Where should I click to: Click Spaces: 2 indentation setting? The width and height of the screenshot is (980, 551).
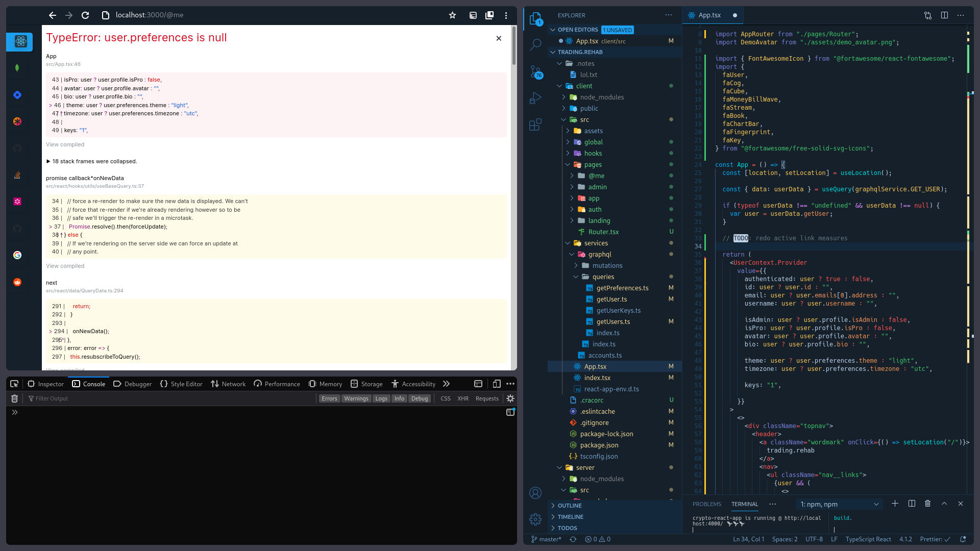pyautogui.click(x=785, y=539)
